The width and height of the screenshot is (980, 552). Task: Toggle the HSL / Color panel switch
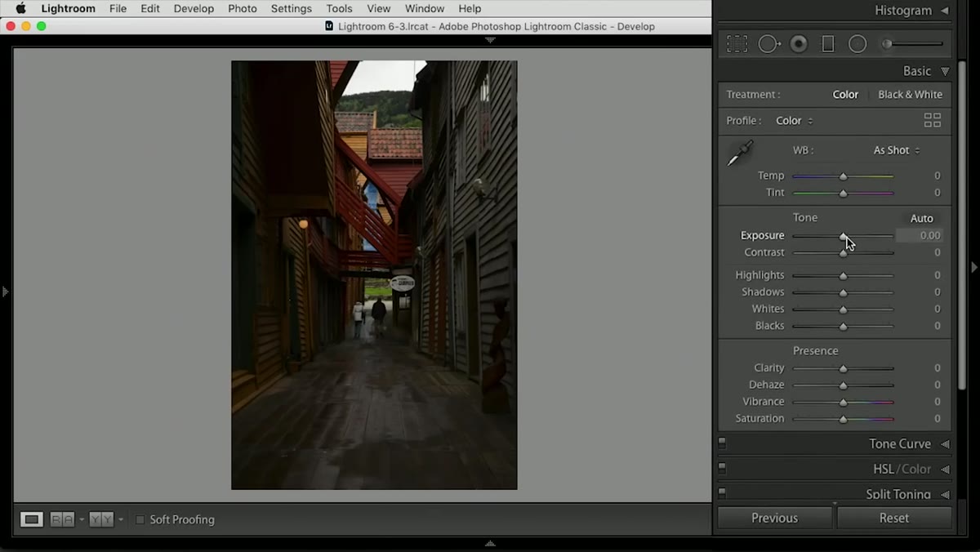pyautogui.click(x=722, y=469)
